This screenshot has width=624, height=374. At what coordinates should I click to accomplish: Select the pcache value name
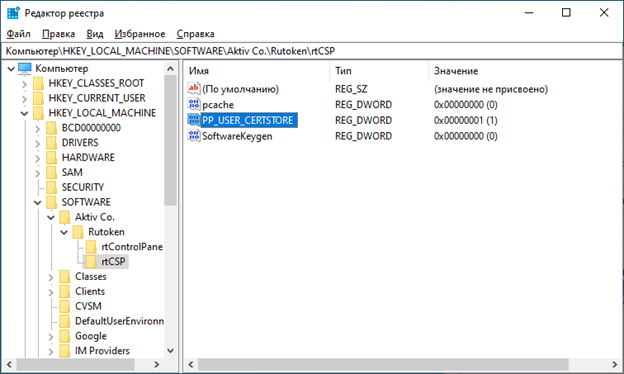click(x=218, y=105)
